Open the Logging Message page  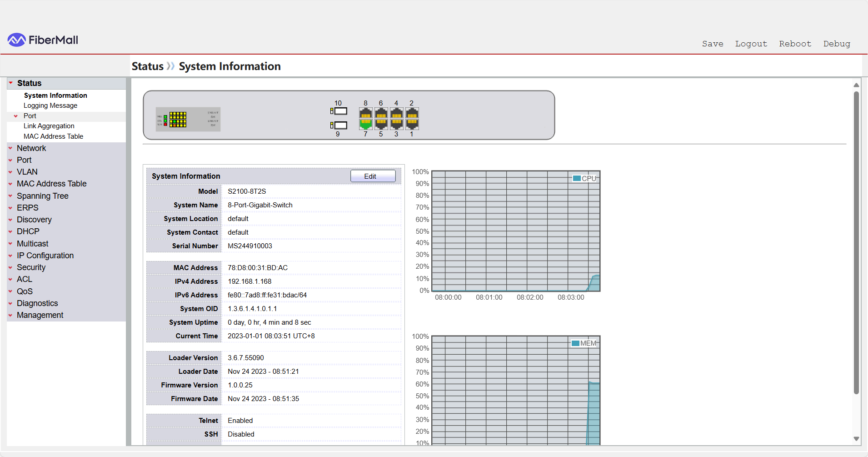click(x=50, y=105)
